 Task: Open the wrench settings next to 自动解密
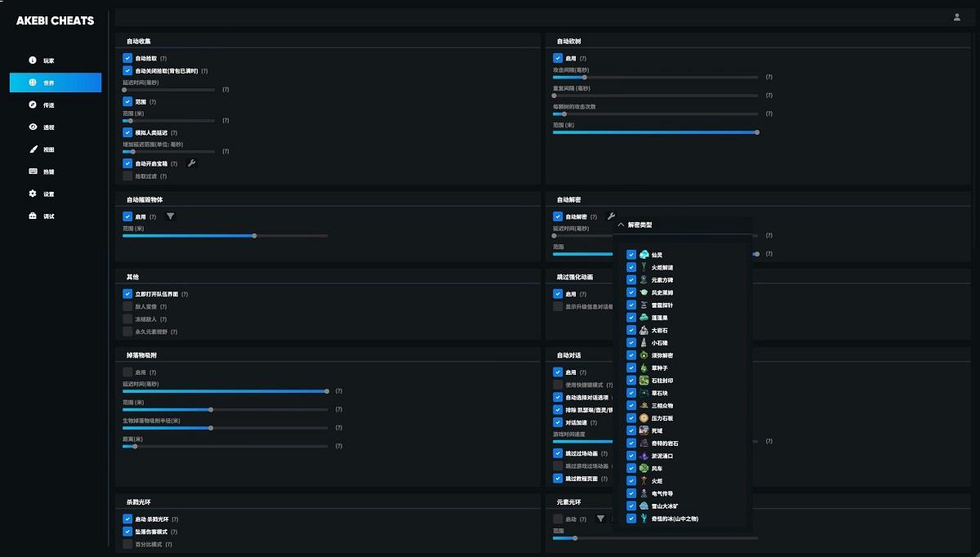tap(611, 216)
